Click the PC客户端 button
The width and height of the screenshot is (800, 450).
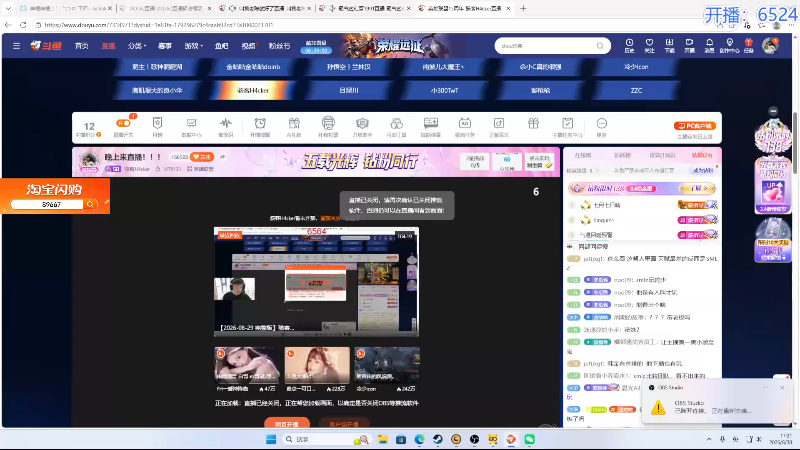coord(694,126)
